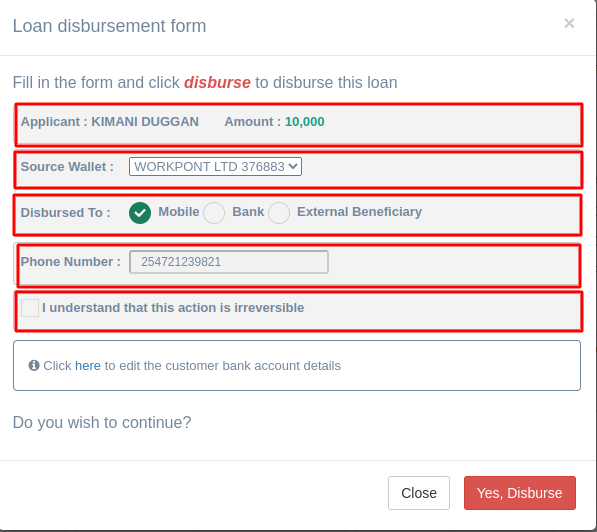Open the Source Wallet dropdown

[215, 167]
